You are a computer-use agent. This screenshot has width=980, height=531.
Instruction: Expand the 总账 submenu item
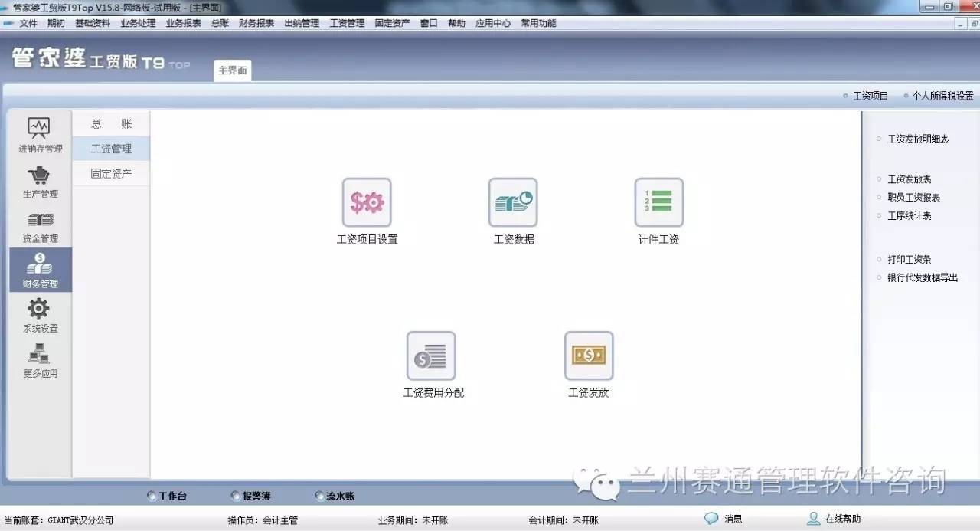click(x=111, y=124)
